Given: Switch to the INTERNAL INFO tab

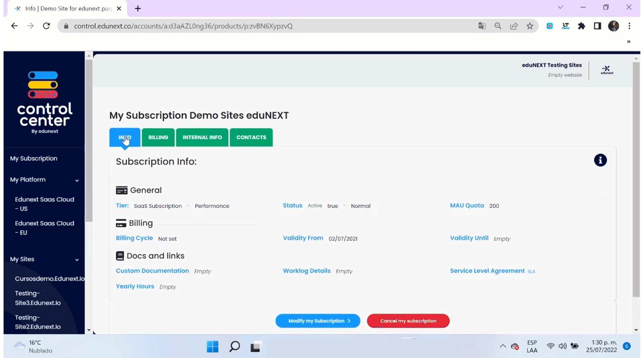Looking at the screenshot, I should click(x=202, y=137).
